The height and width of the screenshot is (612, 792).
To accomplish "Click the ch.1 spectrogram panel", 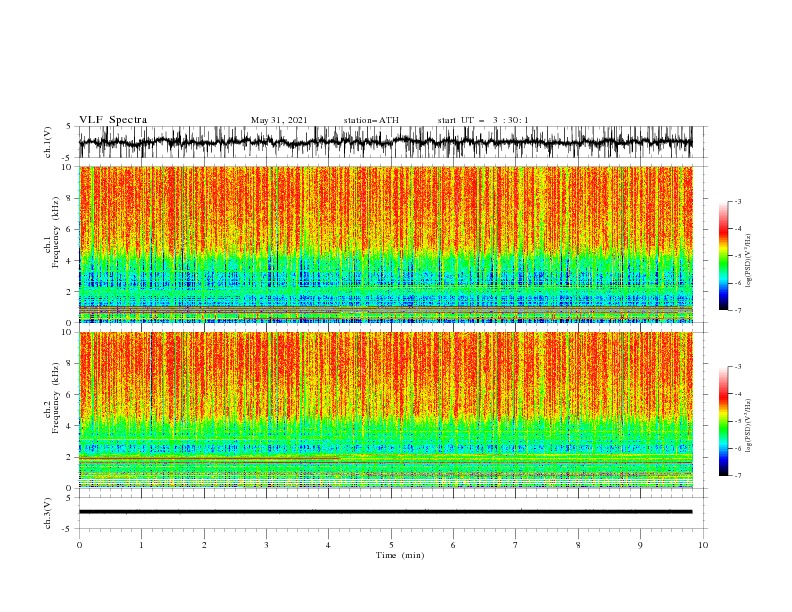I will point(385,244).
